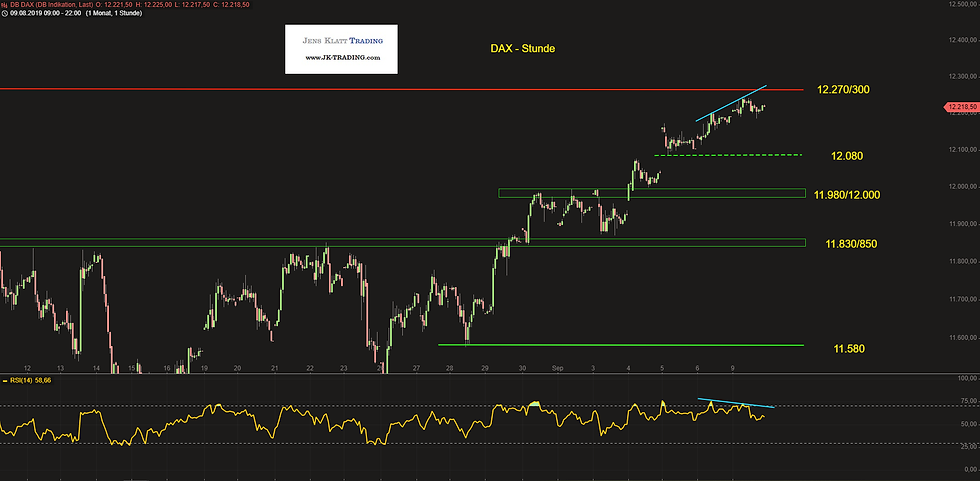Click the 11.600,00 price axis value
Viewport: 980px width, 481px height.
(x=962, y=338)
